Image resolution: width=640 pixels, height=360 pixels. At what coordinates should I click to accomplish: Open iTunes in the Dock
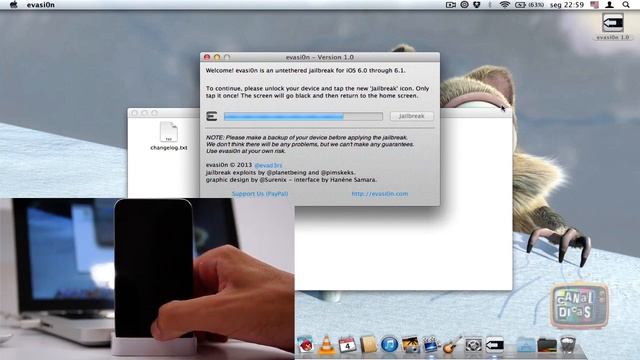point(389,345)
